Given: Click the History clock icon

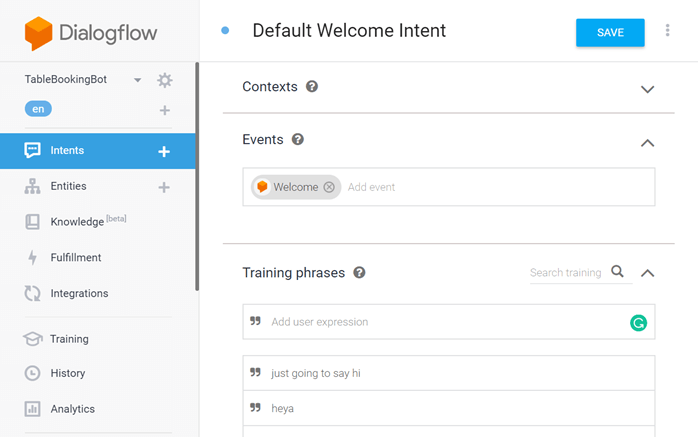Looking at the screenshot, I should (32, 373).
